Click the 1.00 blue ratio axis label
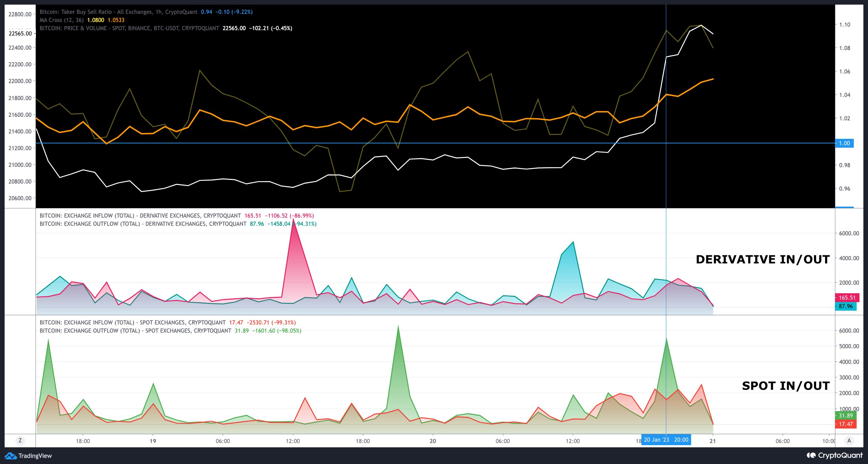The width and height of the screenshot is (868, 464). click(x=844, y=143)
